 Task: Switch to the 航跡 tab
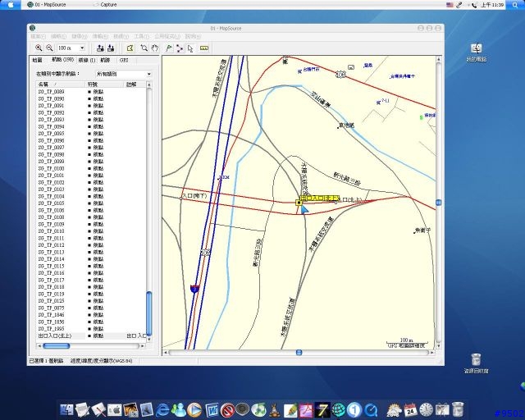[105, 60]
